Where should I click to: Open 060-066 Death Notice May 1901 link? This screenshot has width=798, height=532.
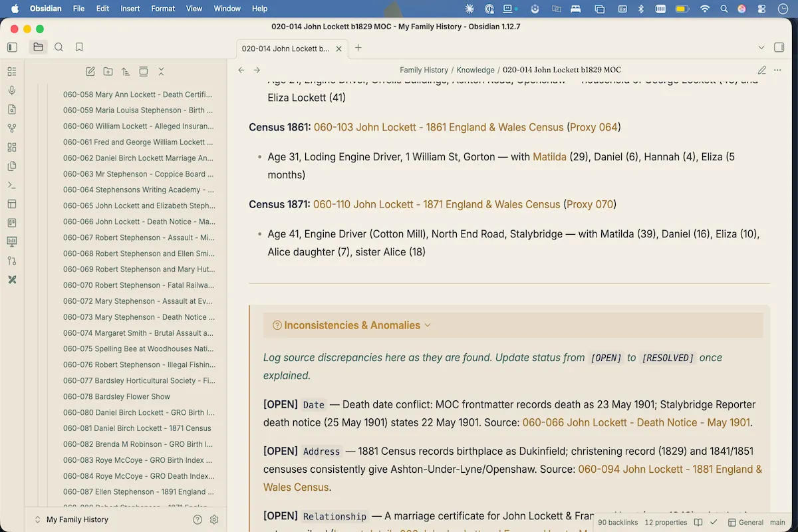(x=636, y=422)
